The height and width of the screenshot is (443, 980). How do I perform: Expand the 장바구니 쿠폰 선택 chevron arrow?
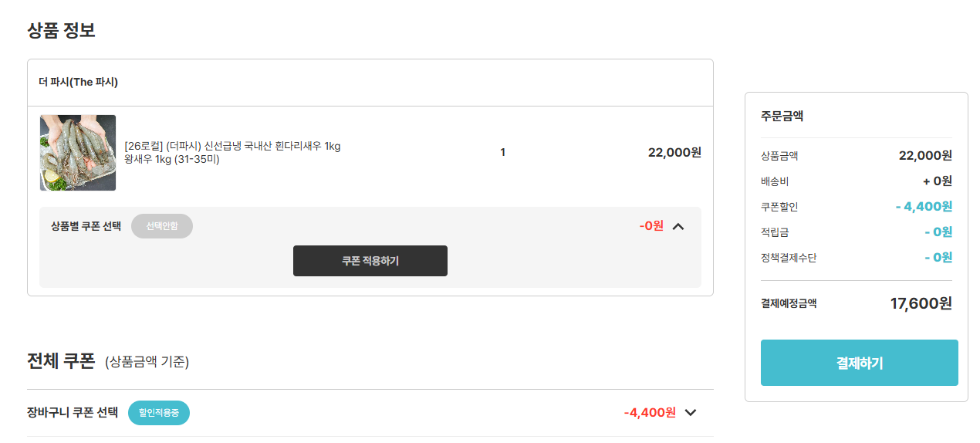[x=691, y=413]
